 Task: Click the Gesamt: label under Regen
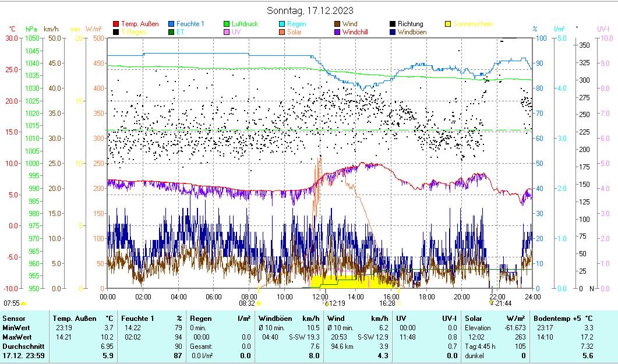201,347
